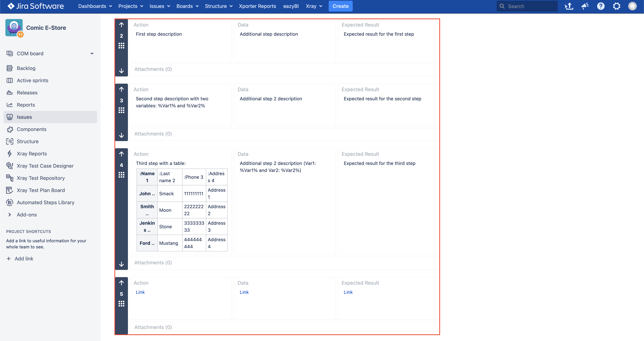Move step 5 up with the arrow
This screenshot has width=644, height=341.
(121, 283)
